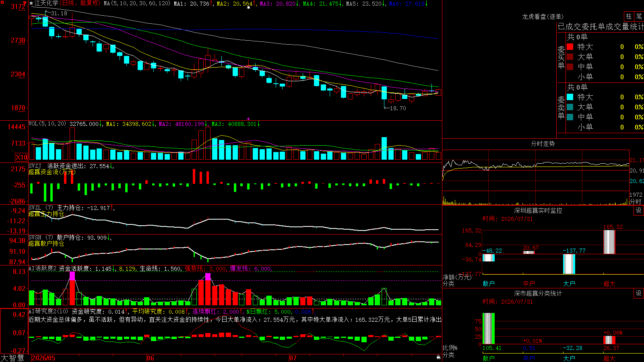Click the 中户 category label in 深圳超赢实时监控

point(529,284)
